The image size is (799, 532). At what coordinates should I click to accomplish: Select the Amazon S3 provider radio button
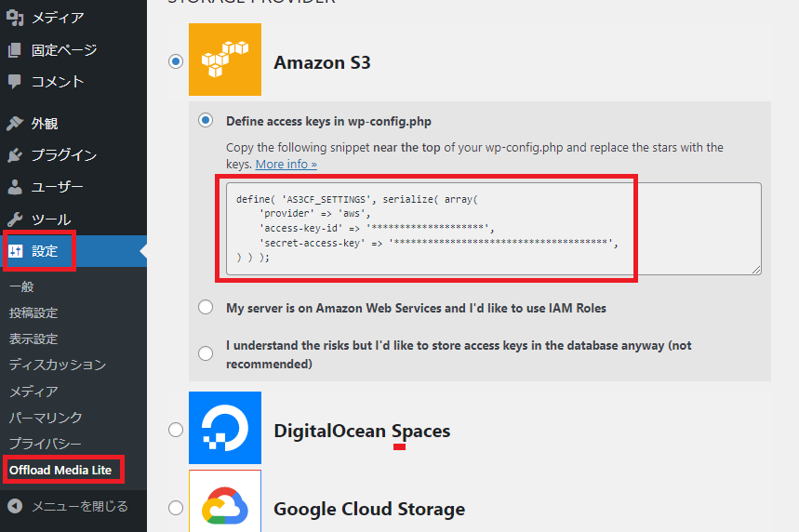point(176,61)
